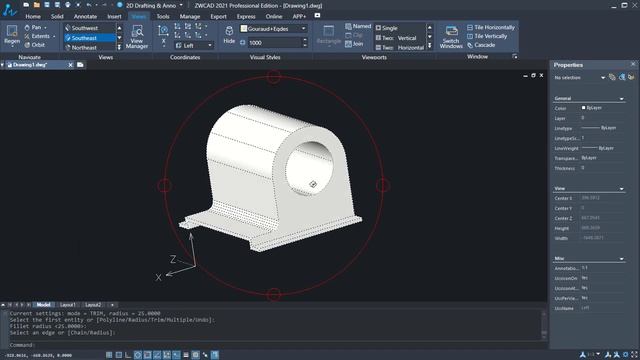The width and height of the screenshot is (640, 360).
Task: Open the APP+ ribbon tab
Action: (299, 16)
